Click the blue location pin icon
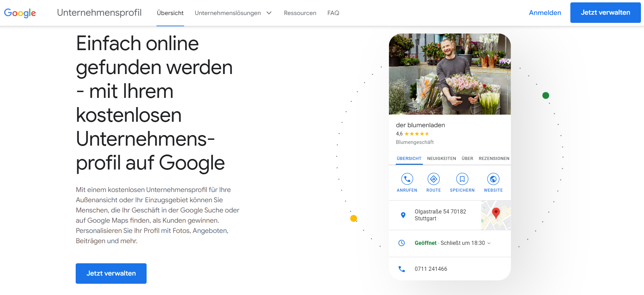Viewport: 644px width, 295px height. (403, 215)
